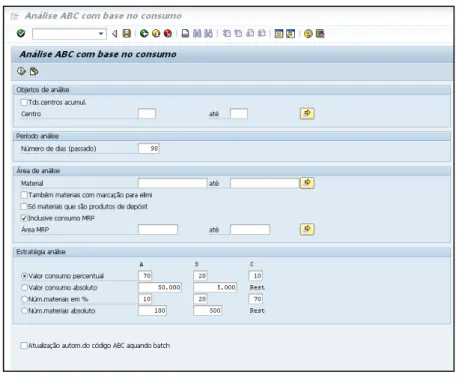This screenshot has height=384, width=459.
Task: Jump to last page icon
Action: (x=261, y=33)
